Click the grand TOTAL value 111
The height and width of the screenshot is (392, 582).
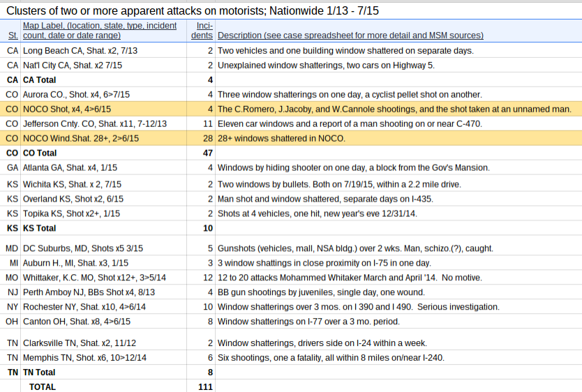204,386
